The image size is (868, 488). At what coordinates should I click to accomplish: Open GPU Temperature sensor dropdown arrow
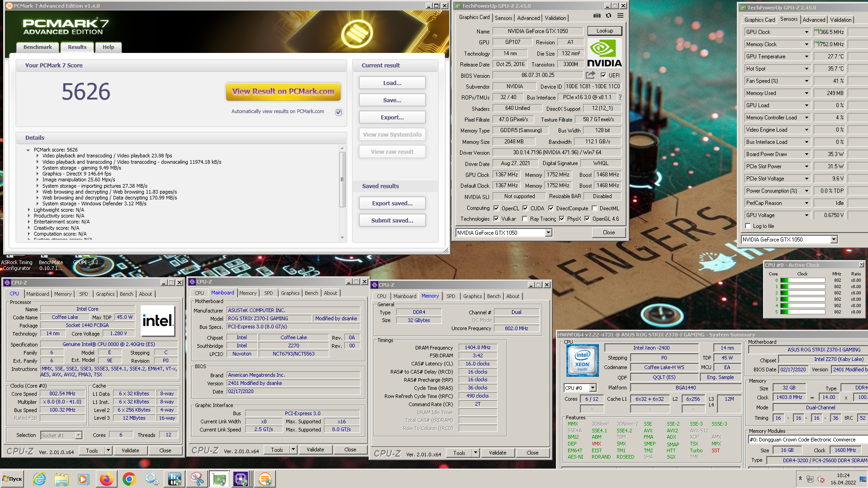click(x=806, y=57)
